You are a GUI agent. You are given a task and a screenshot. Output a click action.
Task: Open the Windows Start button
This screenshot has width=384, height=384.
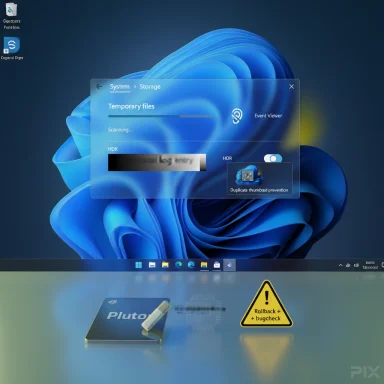coord(139,265)
